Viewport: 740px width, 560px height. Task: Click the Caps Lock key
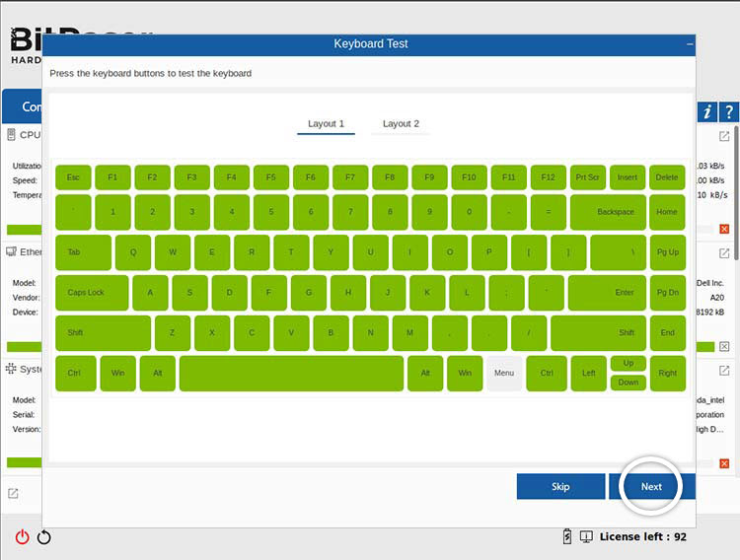click(x=92, y=293)
